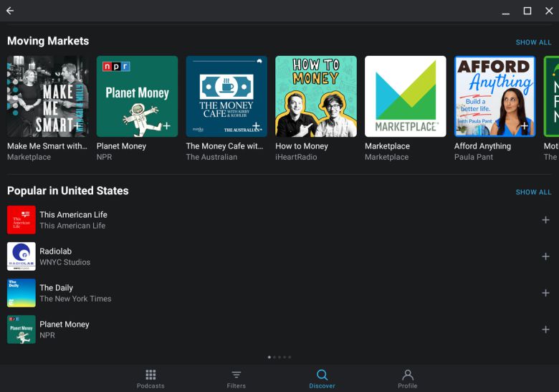Show all Moving Markets podcasts
Viewport: 559px width, 392px height.
point(533,42)
